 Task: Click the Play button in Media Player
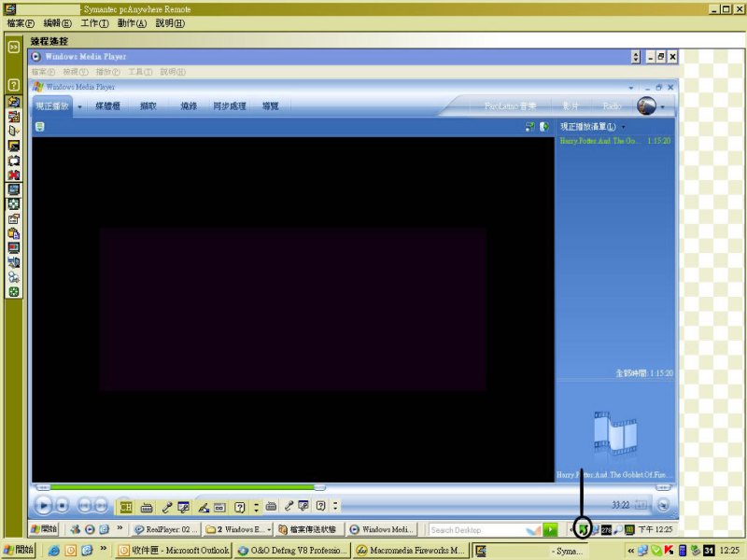pos(43,505)
